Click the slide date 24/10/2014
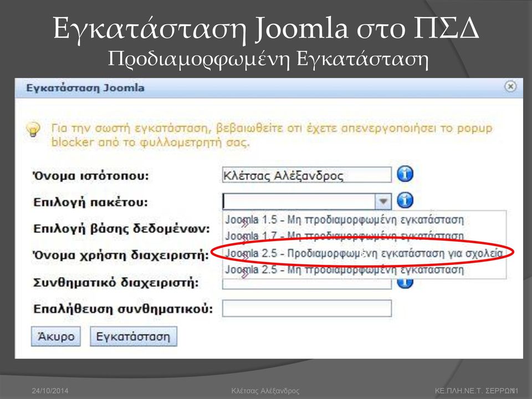Viewport: 532px width, 399px height. click(50, 391)
